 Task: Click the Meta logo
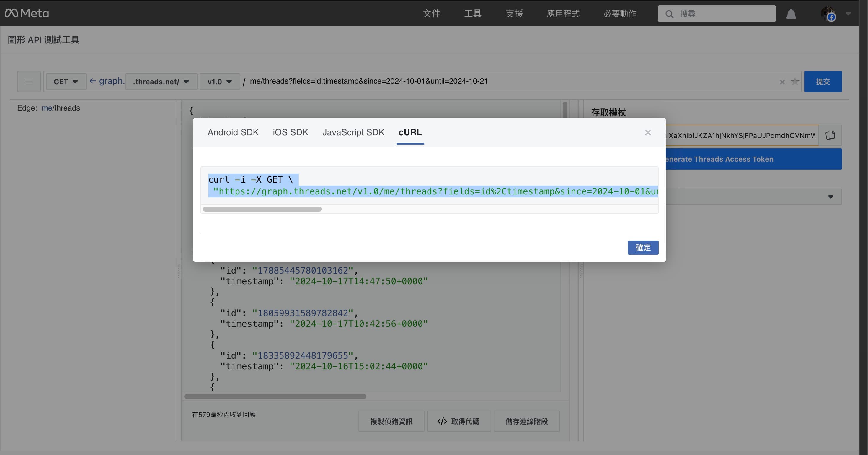point(27,13)
